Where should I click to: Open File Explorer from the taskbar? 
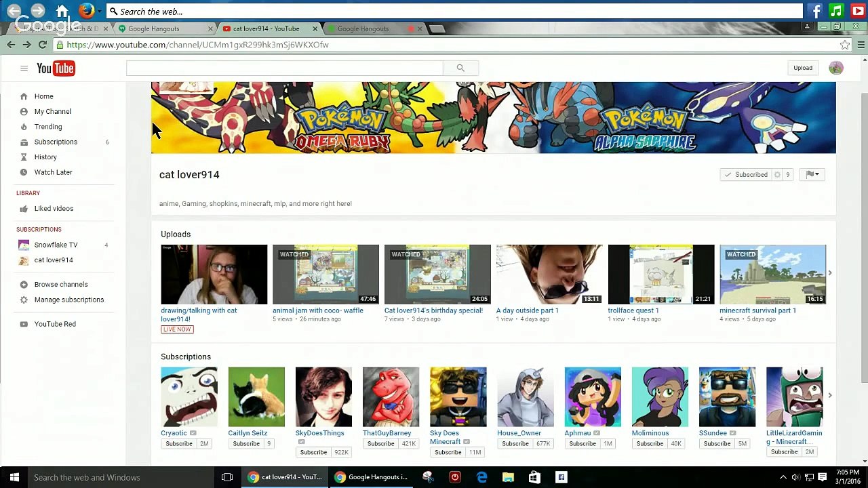coord(508,477)
